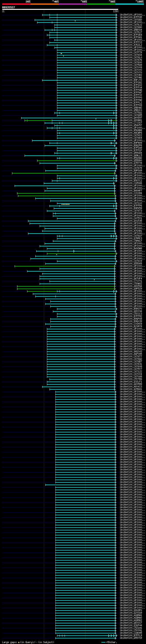Viewport: 146px width, 644px height.
Task: Click hit label UniRef100_Q32LF1
Action: pos(131,382)
